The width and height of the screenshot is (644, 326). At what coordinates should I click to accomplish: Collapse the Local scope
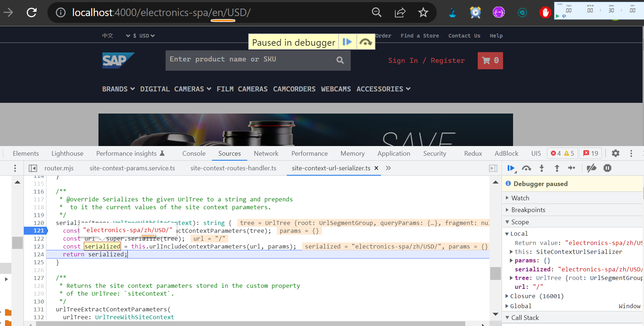pyautogui.click(x=507, y=234)
